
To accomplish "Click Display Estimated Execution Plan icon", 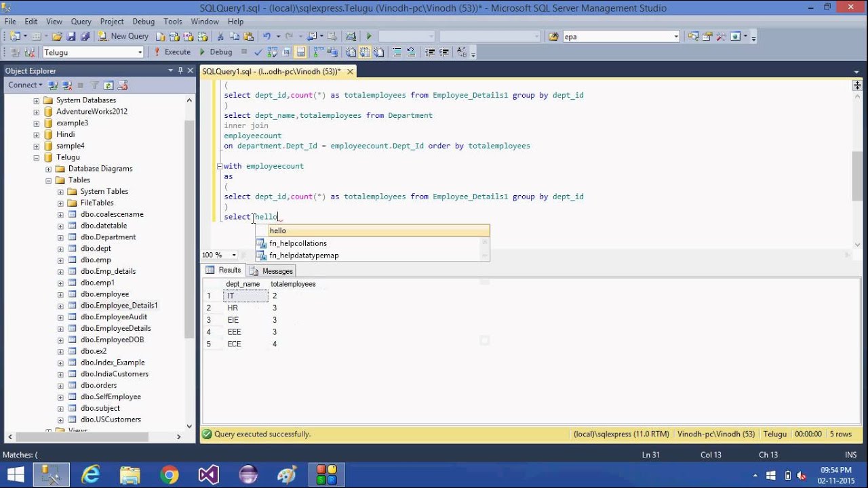I will [x=272, y=52].
